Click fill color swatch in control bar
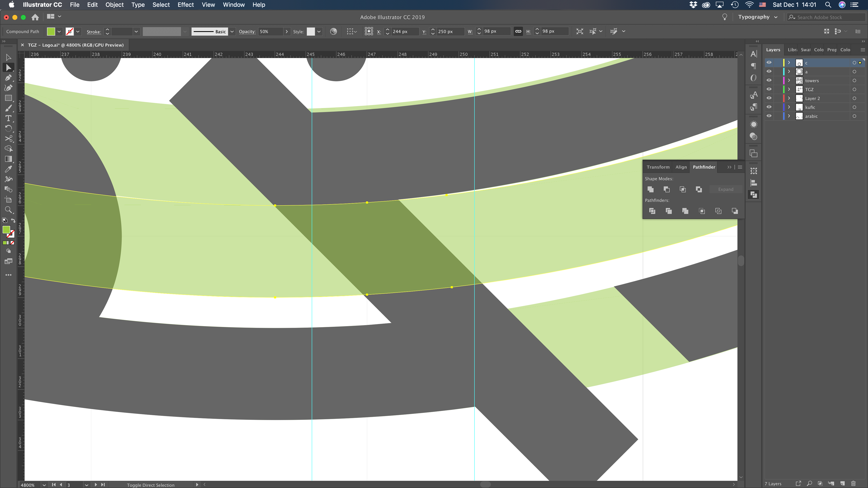This screenshot has height=488, width=868. pos(51,32)
